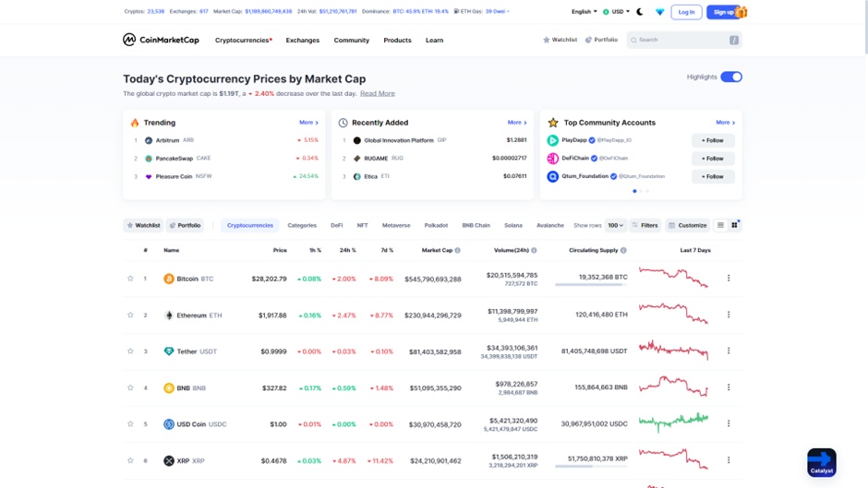The image size is (868, 488).
Task: Star USD Coin to add to watchlist
Action: click(x=130, y=423)
